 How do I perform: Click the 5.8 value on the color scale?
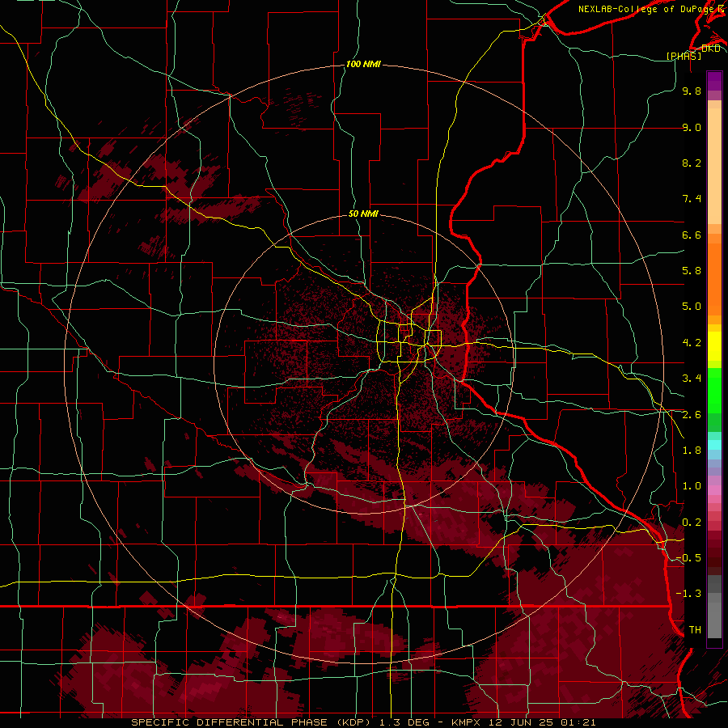pyautogui.click(x=692, y=271)
